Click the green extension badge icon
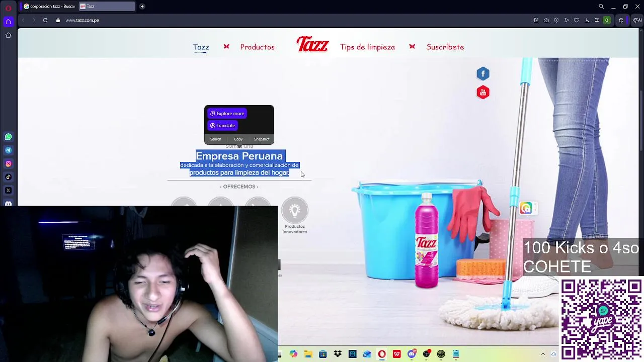Image resolution: width=644 pixels, height=362 pixels. [x=607, y=20]
